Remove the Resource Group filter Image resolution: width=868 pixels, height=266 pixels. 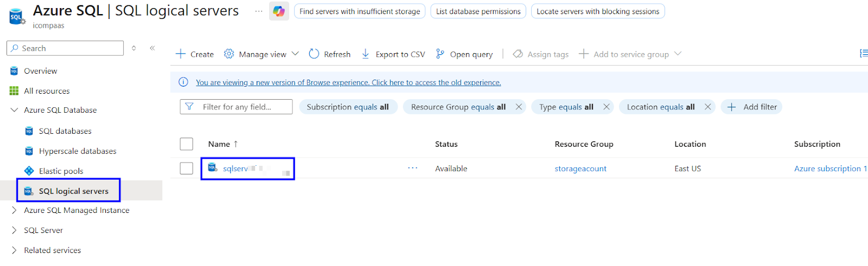coord(519,107)
